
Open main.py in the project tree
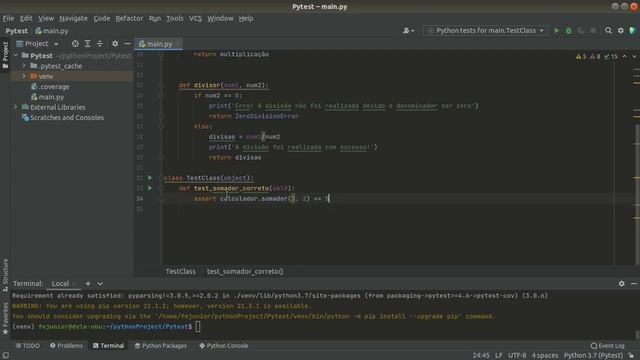tap(47, 97)
